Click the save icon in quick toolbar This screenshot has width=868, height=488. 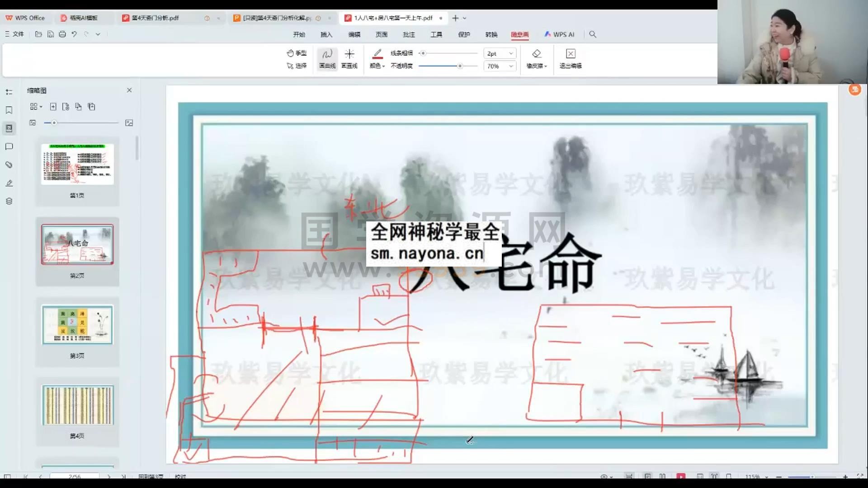pos(51,34)
